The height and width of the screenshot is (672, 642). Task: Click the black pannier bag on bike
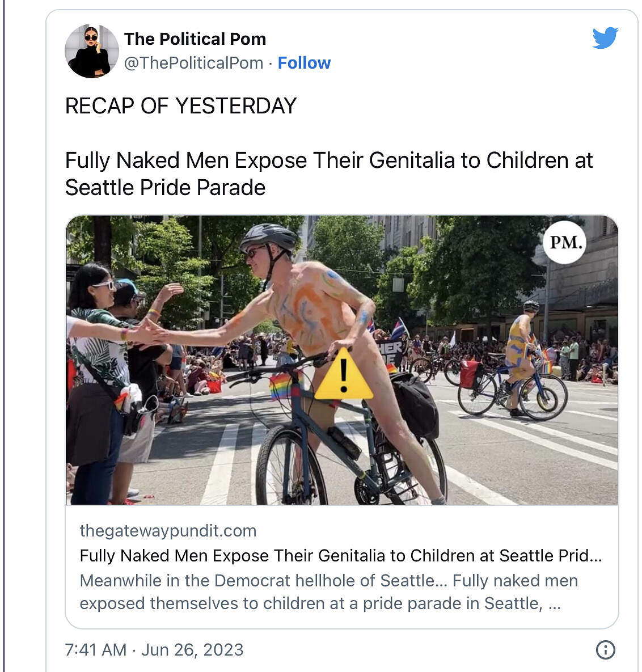415,404
